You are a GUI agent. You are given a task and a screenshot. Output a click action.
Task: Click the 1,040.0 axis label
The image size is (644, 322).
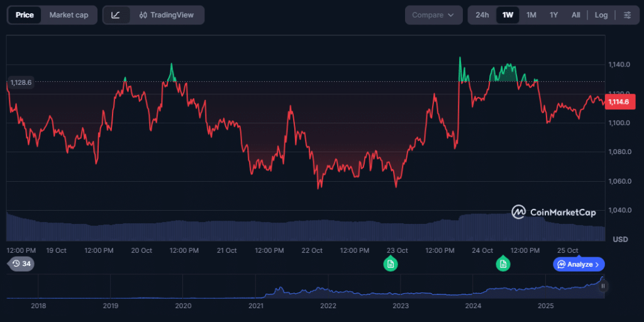click(619, 210)
